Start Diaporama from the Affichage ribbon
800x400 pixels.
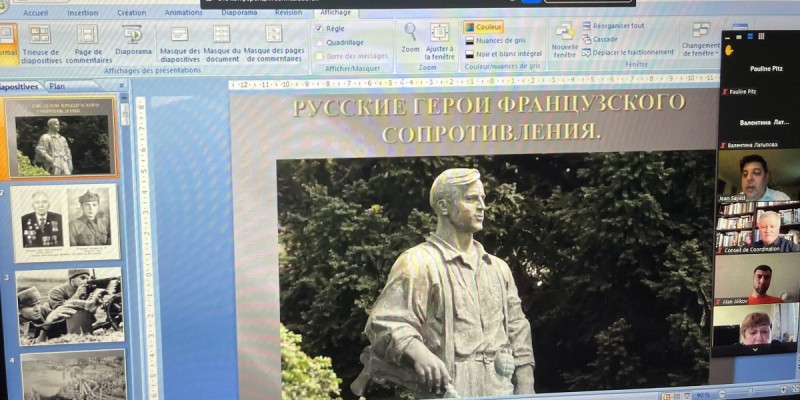tap(133, 40)
